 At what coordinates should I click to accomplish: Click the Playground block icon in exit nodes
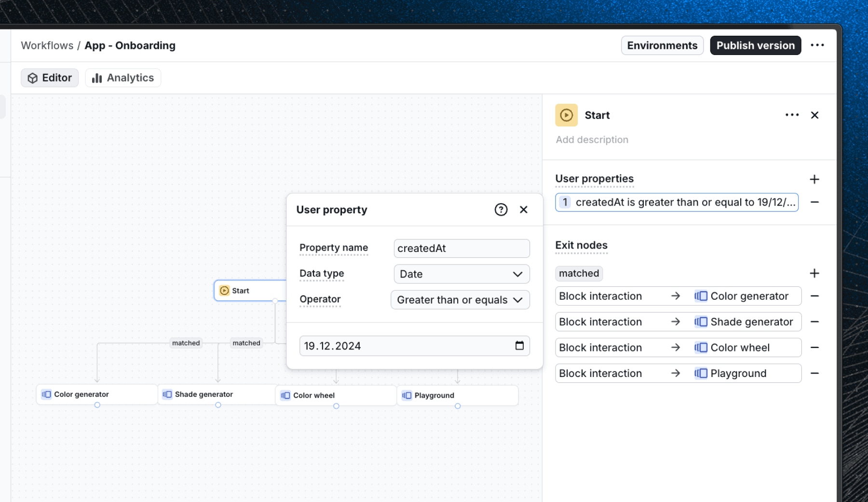pyautogui.click(x=701, y=373)
